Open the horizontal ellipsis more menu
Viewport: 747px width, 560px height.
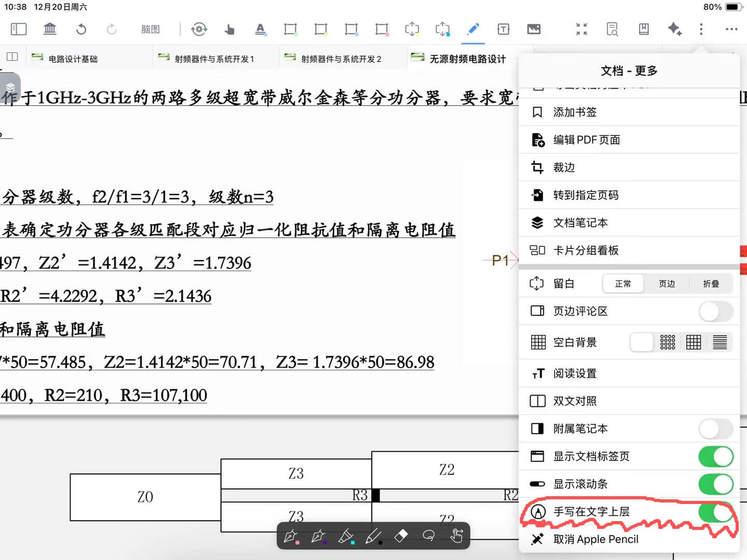(731, 29)
